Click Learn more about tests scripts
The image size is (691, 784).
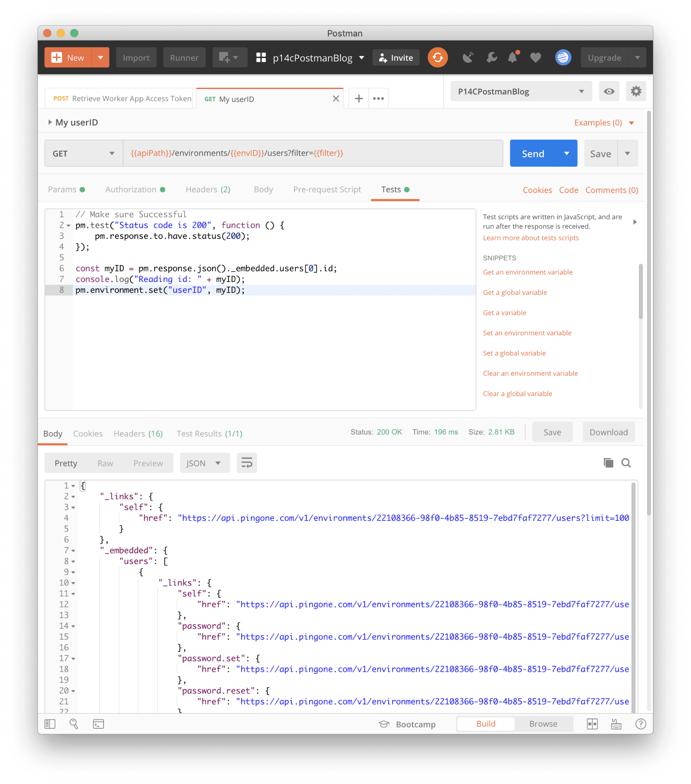[531, 238]
